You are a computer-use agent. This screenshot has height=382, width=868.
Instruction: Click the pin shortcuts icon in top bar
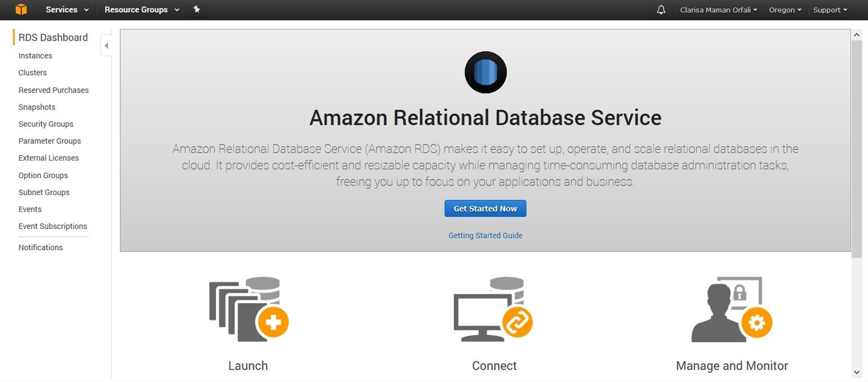pyautogui.click(x=197, y=10)
